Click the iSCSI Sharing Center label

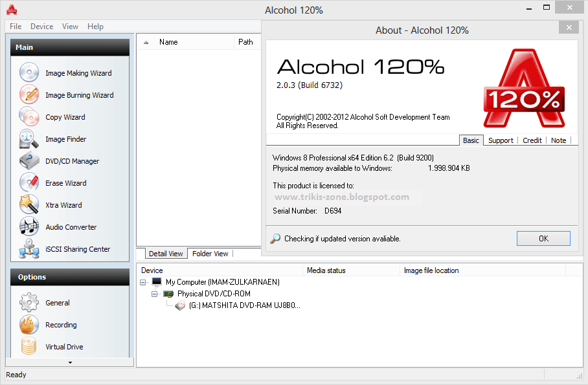(x=78, y=249)
